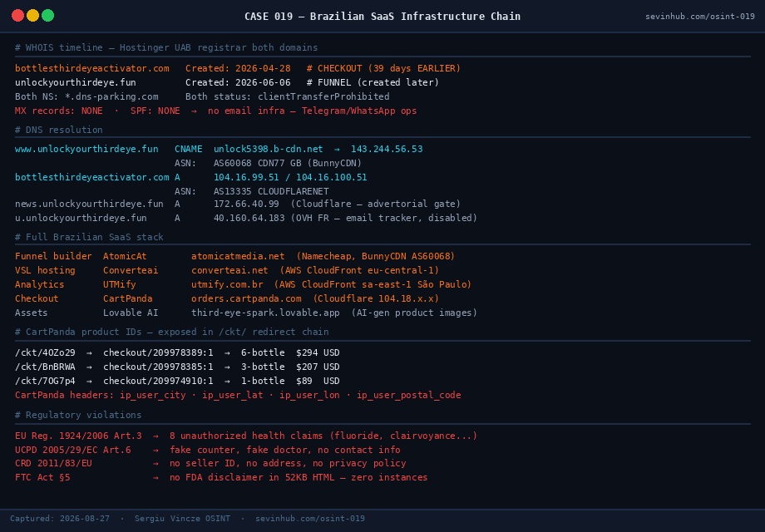Select 'no FDA disclaimer in 52KB HTML' text
This screenshot has width=765, height=532.
coord(252,477)
